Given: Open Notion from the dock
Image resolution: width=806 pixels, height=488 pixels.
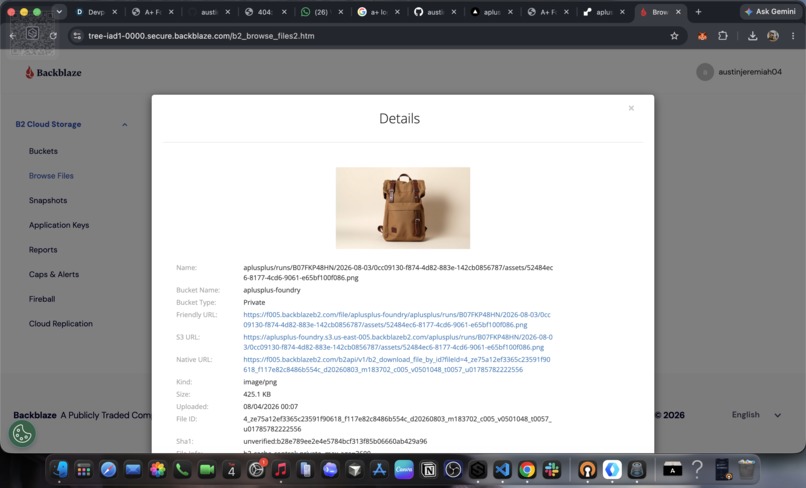Looking at the screenshot, I should tap(429, 469).
